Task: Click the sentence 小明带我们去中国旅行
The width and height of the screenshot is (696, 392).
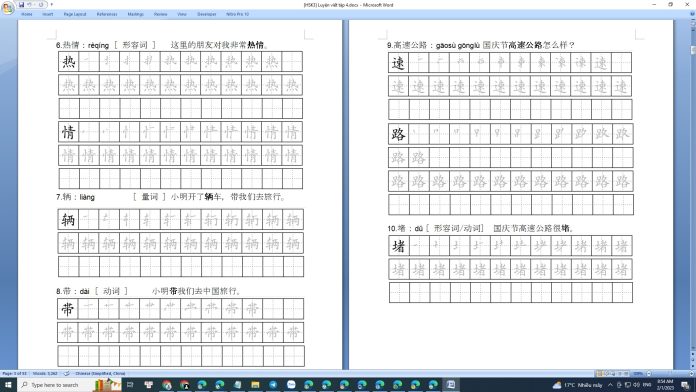Action: [x=196, y=291]
